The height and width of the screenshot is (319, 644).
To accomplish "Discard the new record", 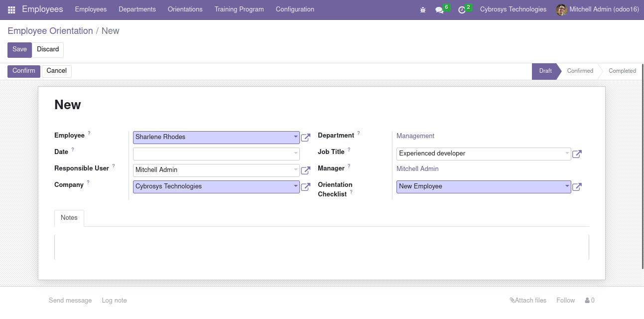I will click(x=48, y=49).
